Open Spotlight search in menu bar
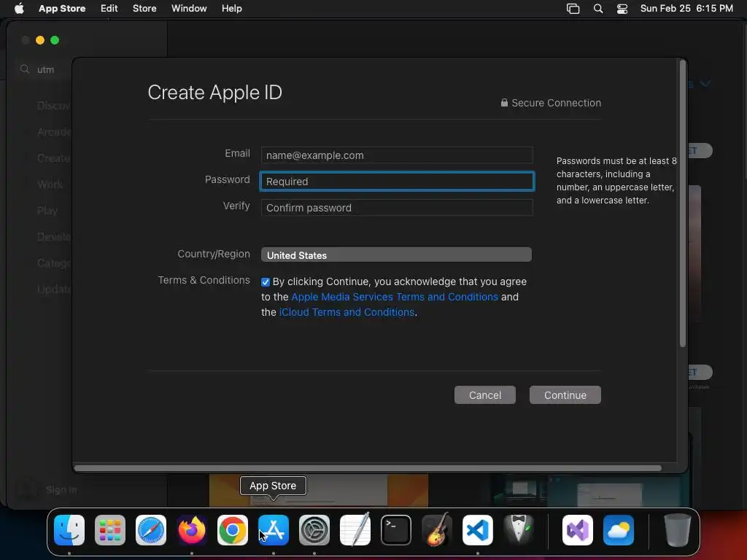This screenshot has width=747, height=560. 598,8
